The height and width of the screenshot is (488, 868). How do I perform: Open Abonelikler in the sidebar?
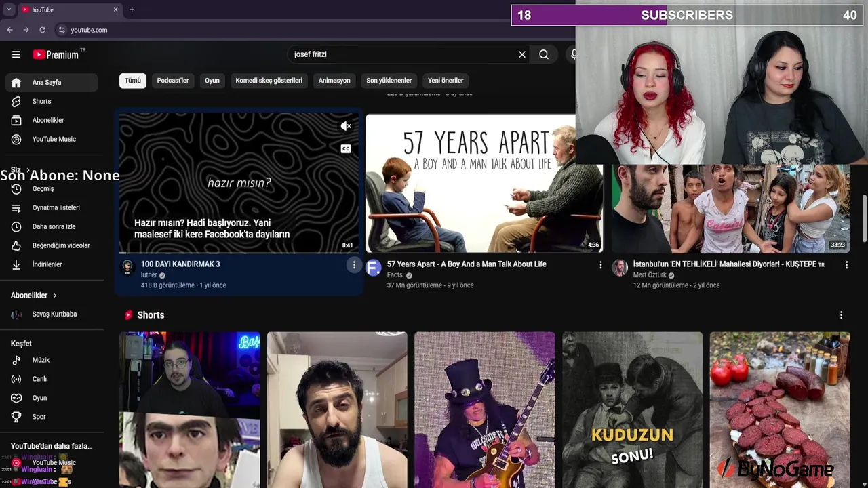52,120
